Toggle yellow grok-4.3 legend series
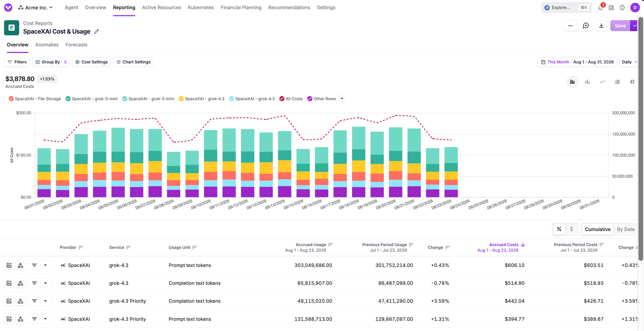This screenshot has width=644, height=331. coord(202,99)
